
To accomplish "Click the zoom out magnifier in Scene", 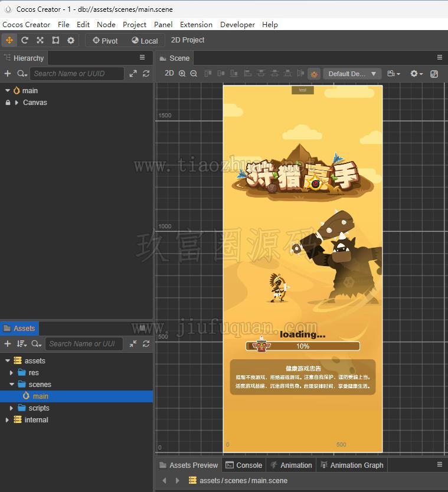I will click(194, 73).
